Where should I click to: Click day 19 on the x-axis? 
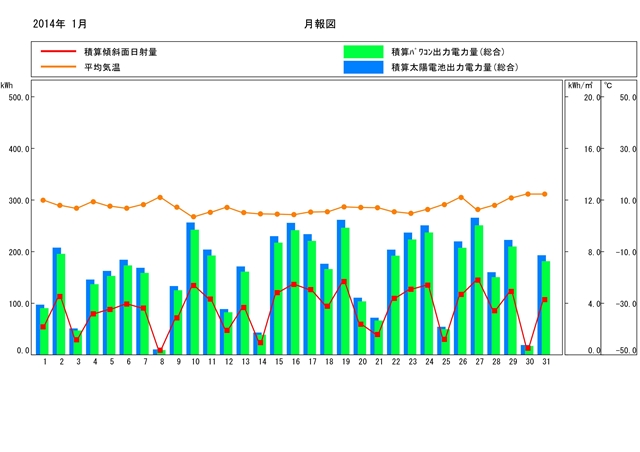click(346, 362)
